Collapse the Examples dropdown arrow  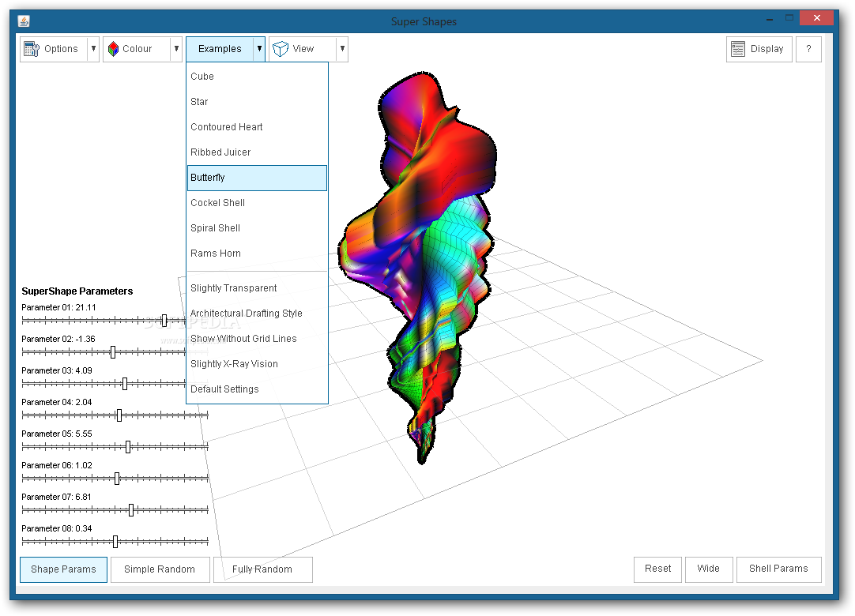259,49
